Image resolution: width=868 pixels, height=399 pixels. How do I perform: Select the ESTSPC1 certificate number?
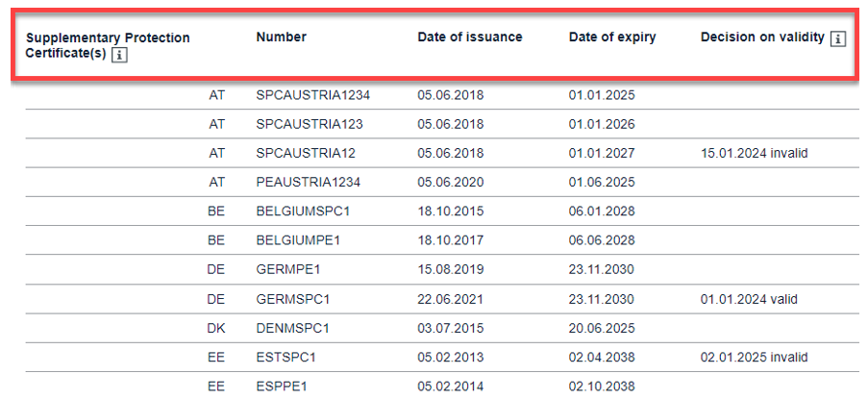[x=285, y=358]
